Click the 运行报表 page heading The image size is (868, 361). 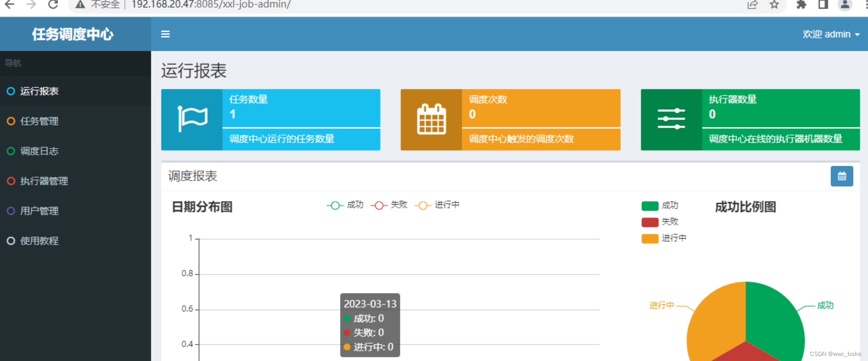click(194, 71)
